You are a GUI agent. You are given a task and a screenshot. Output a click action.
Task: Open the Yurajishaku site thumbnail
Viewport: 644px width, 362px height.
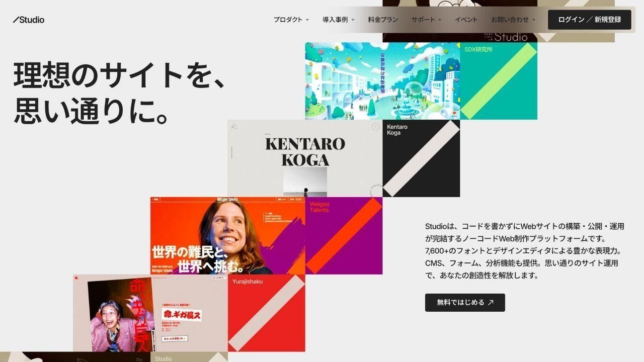(x=150, y=313)
